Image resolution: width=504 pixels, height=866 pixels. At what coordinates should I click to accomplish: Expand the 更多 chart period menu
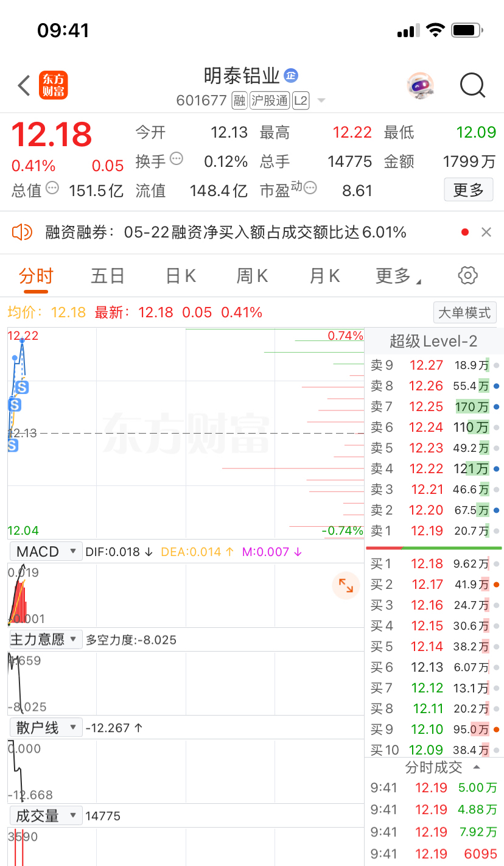coord(398,276)
